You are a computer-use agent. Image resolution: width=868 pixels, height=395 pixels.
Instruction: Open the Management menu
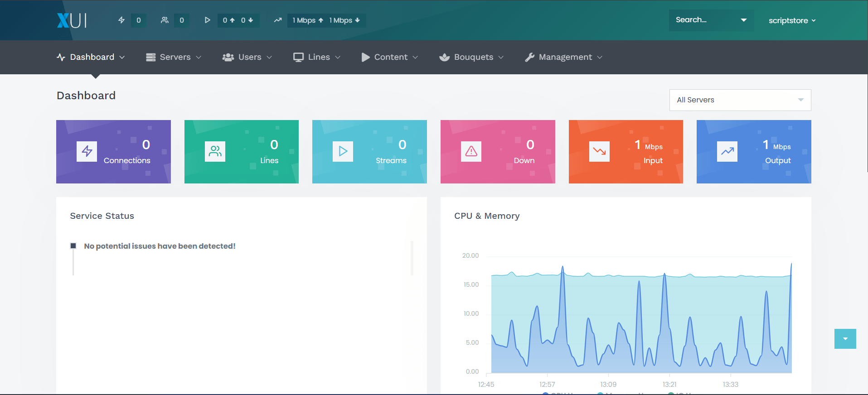pos(563,57)
